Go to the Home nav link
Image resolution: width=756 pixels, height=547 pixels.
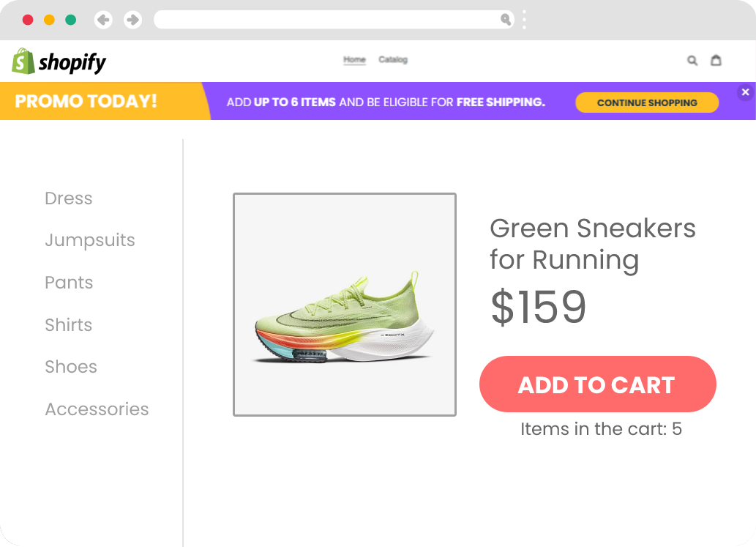(354, 60)
